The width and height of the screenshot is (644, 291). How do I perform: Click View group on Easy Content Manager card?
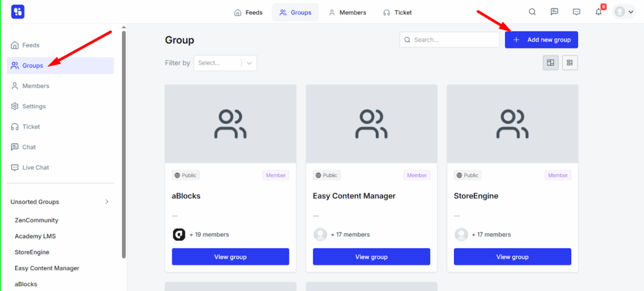pos(371,257)
